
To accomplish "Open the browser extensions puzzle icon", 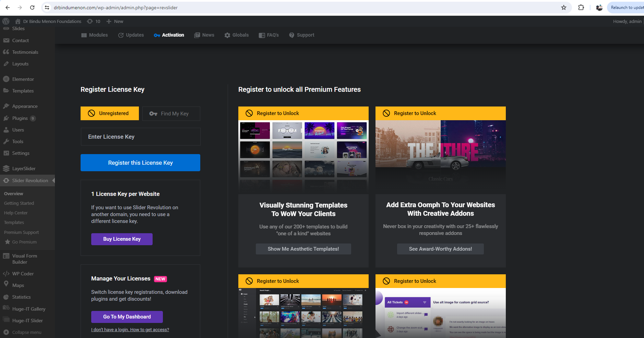I will coord(581,8).
